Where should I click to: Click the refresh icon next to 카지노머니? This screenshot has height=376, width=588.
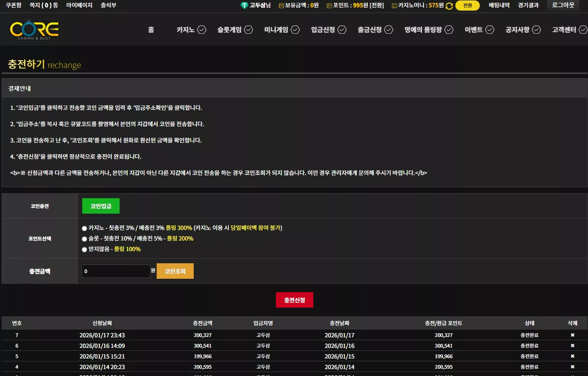pos(449,6)
